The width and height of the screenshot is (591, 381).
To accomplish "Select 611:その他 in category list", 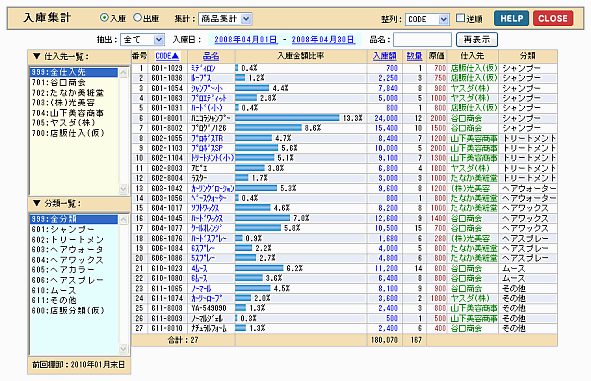I will pos(74,300).
